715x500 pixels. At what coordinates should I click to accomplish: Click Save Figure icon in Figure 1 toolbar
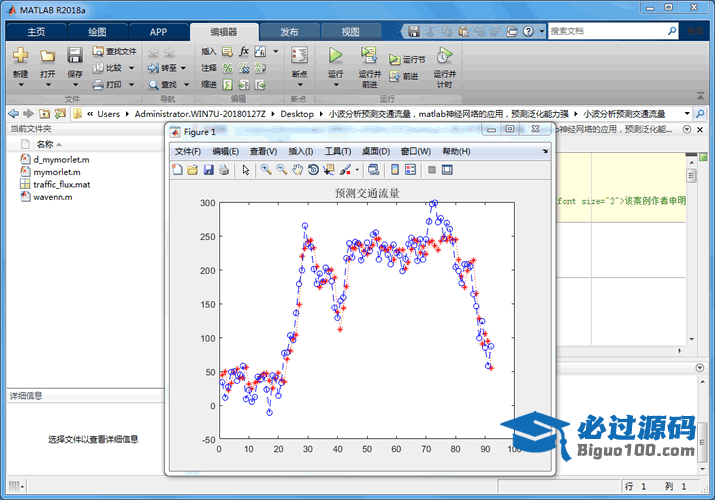coord(208,170)
